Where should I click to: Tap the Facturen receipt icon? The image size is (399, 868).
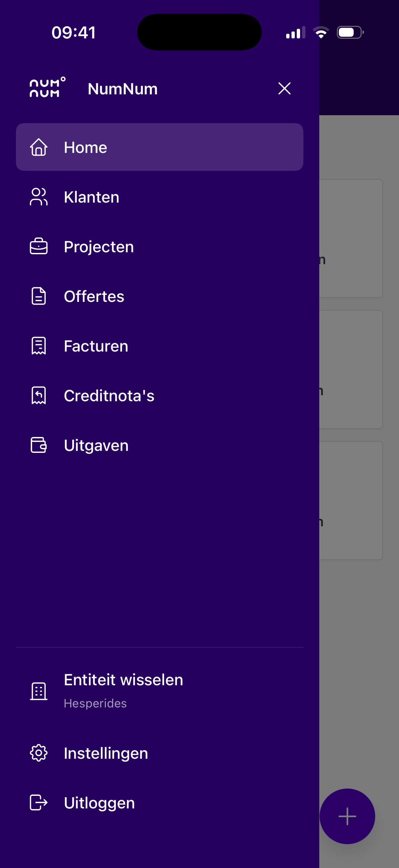pos(39,346)
